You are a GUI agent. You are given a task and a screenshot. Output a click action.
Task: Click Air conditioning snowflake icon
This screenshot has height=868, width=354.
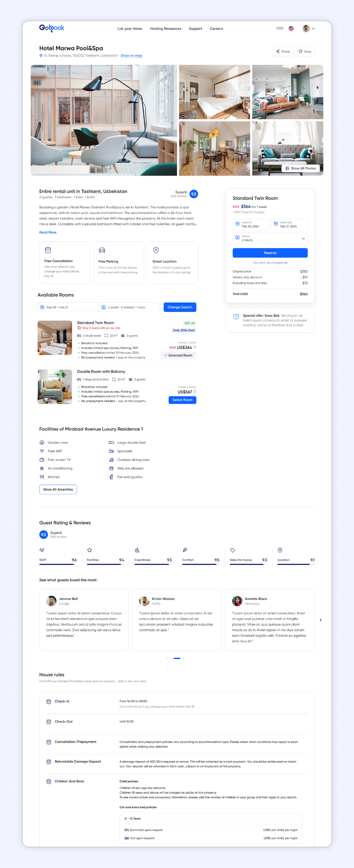pos(42,468)
